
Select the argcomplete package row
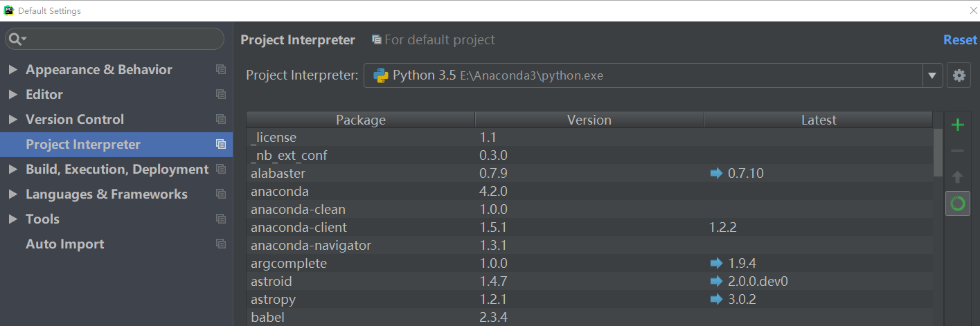pyautogui.click(x=590, y=263)
